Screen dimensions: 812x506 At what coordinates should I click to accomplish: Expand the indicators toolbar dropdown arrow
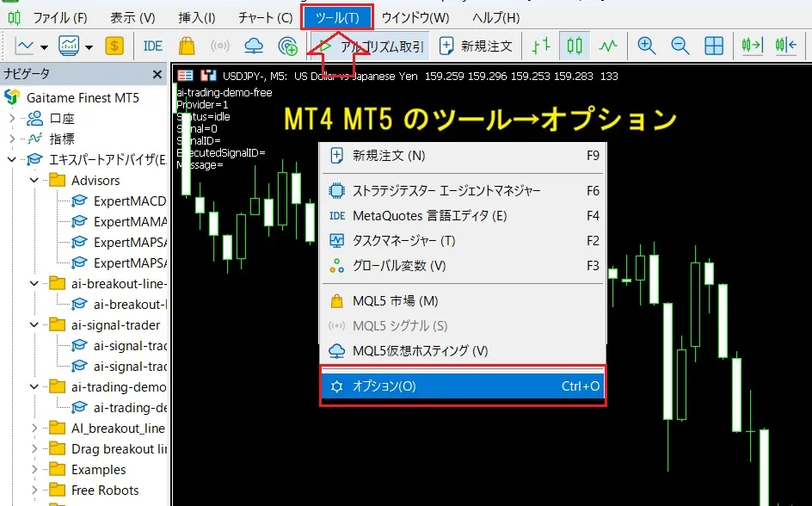(x=89, y=47)
